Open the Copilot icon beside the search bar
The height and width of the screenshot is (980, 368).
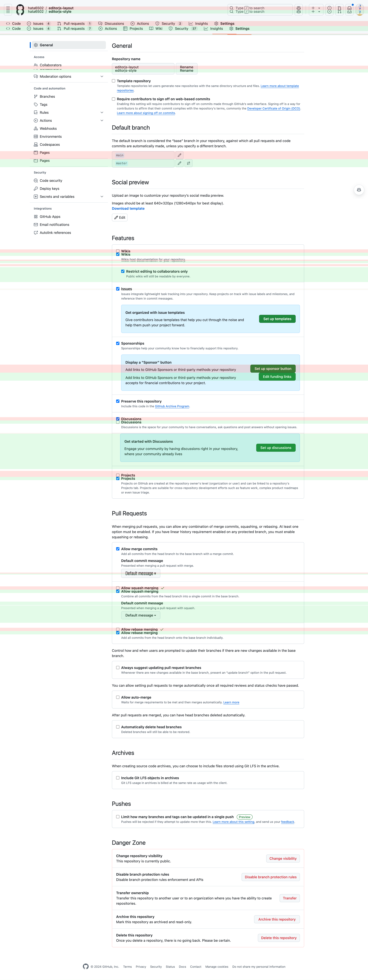(299, 10)
